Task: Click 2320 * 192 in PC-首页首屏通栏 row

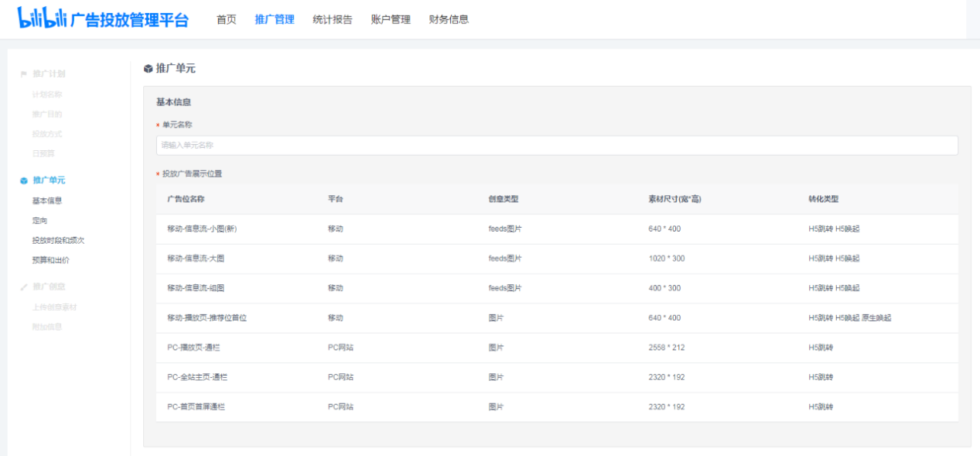Action: (x=666, y=406)
